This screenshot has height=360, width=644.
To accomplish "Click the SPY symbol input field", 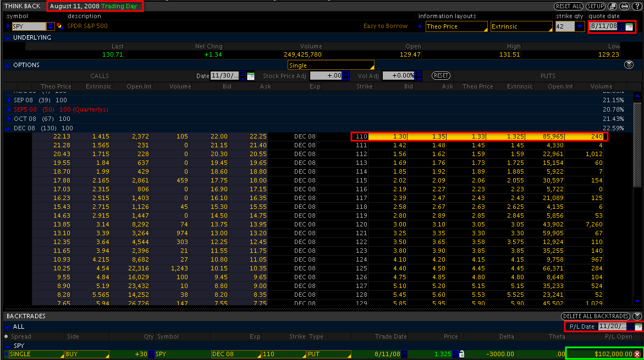I will [29, 26].
